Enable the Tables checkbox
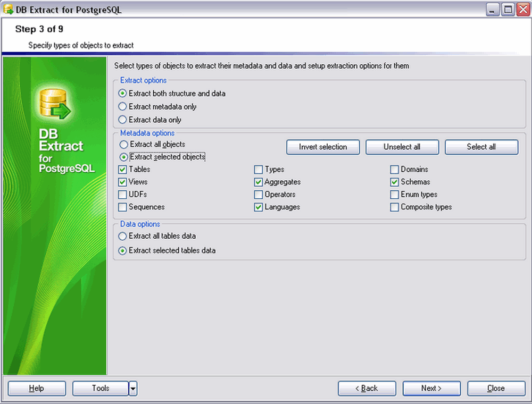The height and width of the screenshot is (404, 532). pyautogui.click(x=122, y=169)
